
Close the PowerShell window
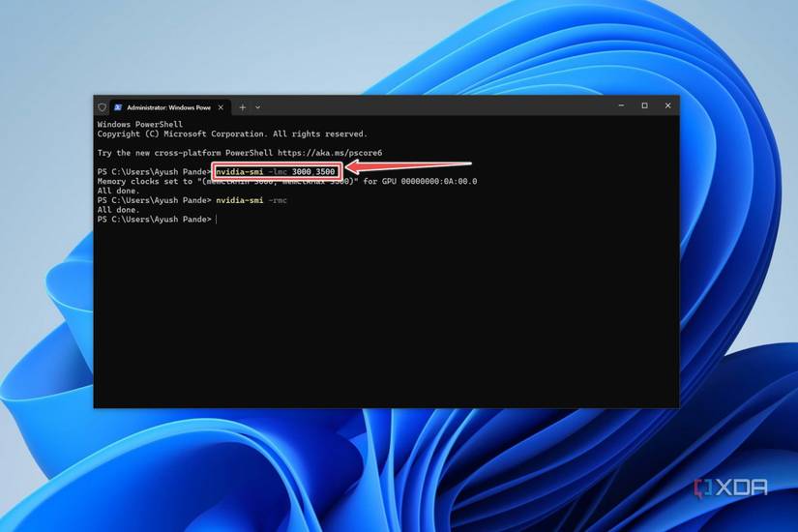(x=667, y=105)
